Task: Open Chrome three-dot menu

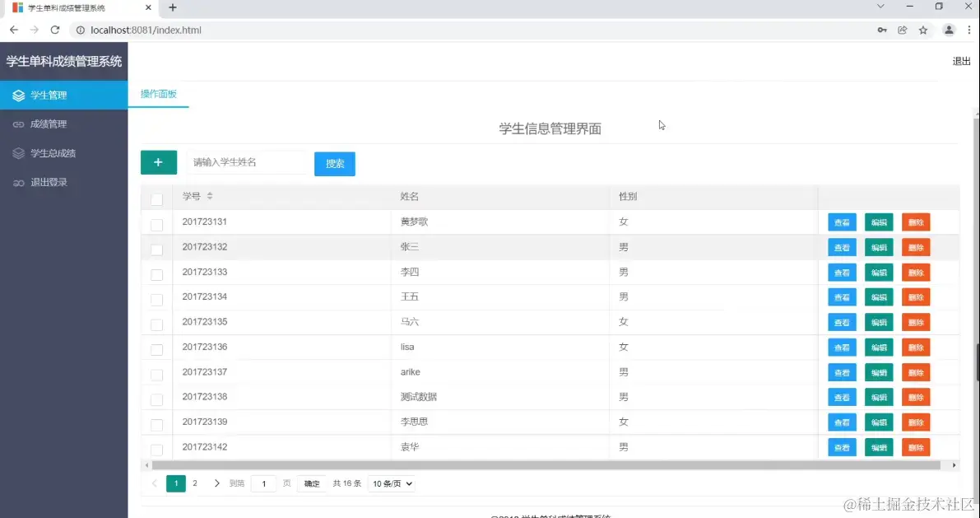Action: tap(969, 30)
